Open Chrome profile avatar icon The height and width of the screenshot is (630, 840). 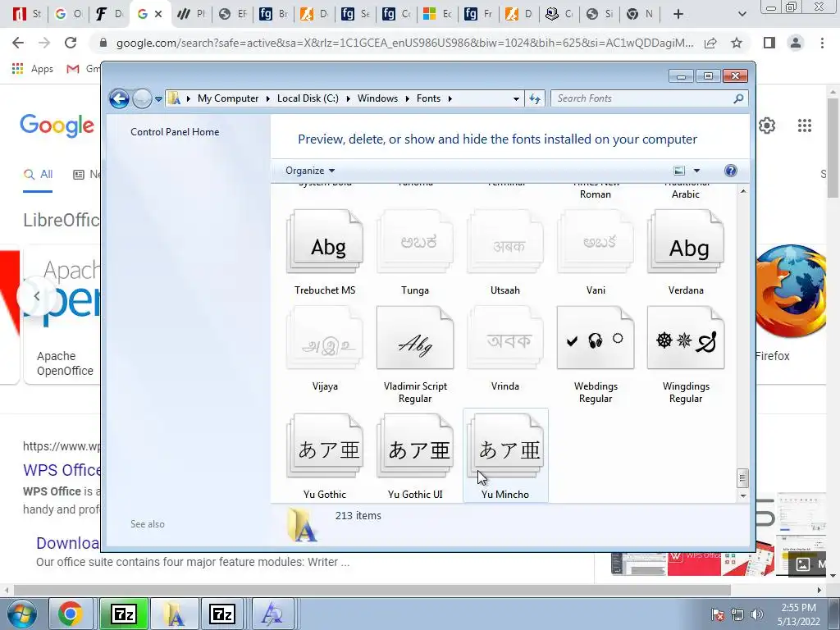(796, 43)
